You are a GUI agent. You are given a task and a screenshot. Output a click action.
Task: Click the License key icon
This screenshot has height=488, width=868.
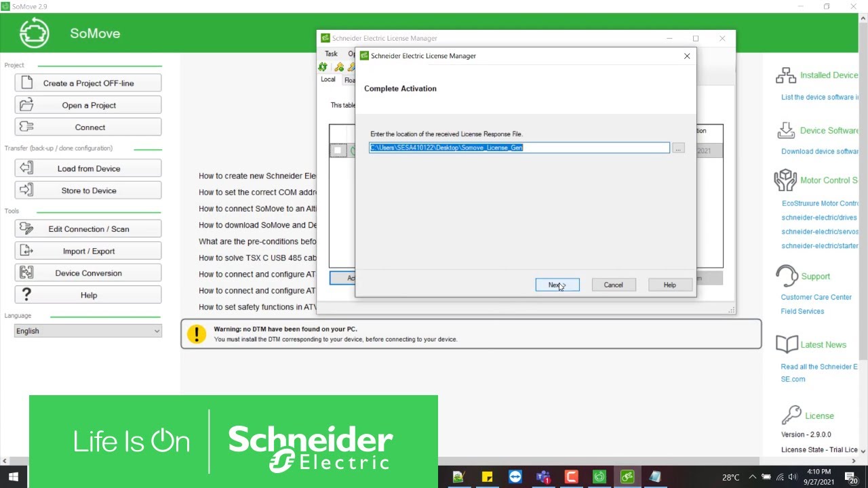[791, 415]
